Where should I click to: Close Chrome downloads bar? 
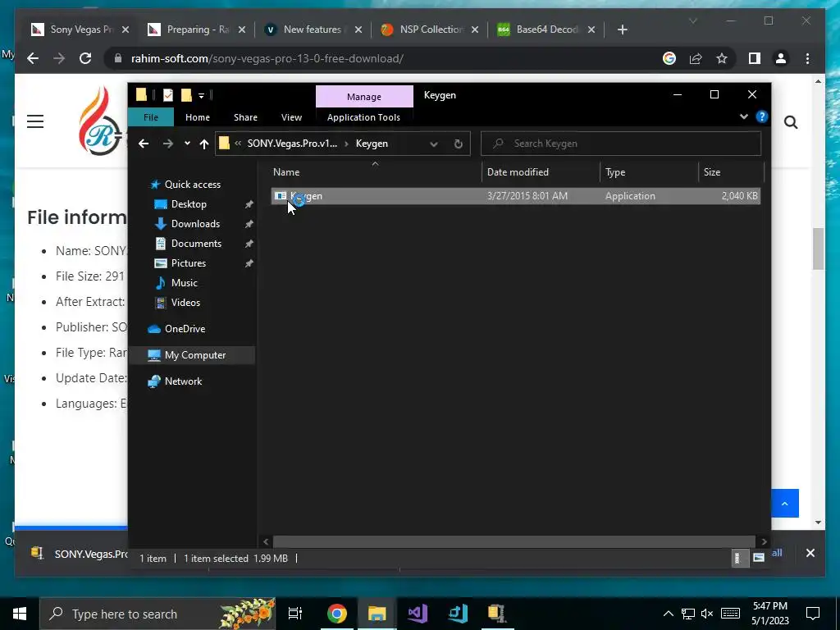coord(810,553)
